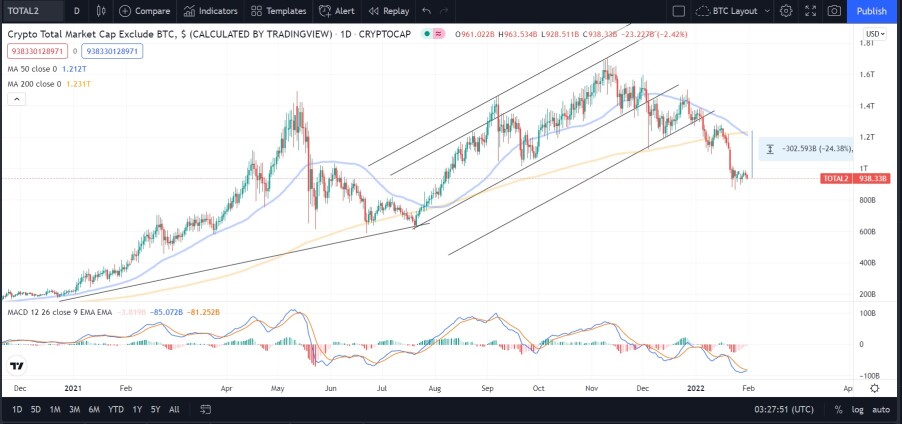The image size is (902, 424).
Task: Open candlestick chart style selector
Action: pyautogui.click(x=101, y=11)
